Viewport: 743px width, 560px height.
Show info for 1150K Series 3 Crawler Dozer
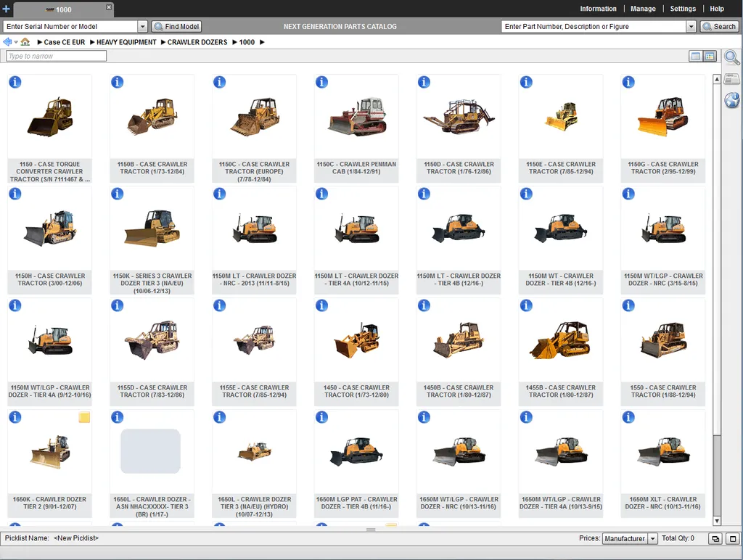117,194
